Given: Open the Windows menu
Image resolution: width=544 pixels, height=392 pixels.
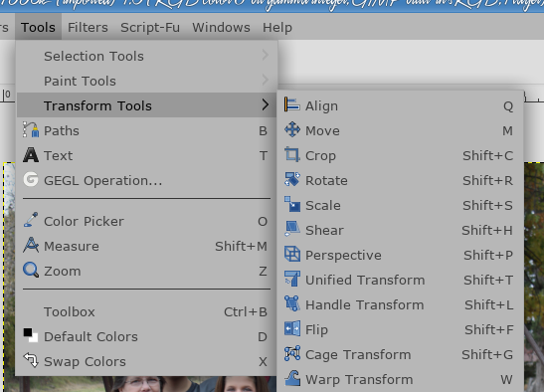Looking at the screenshot, I should pos(222,27).
